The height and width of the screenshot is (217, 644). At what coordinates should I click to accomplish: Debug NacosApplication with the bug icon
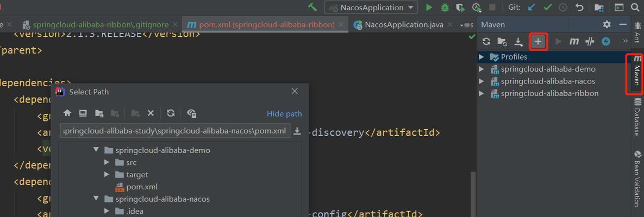pos(445,8)
